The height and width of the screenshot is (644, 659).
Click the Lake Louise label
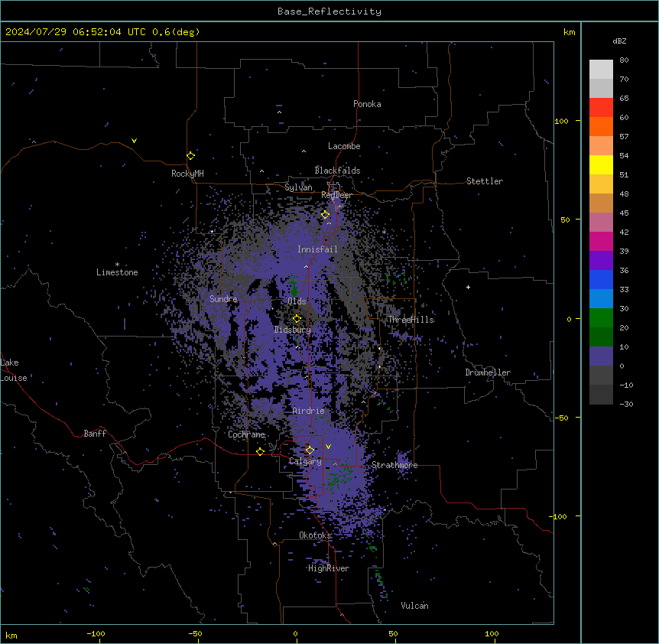(x=14, y=370)
